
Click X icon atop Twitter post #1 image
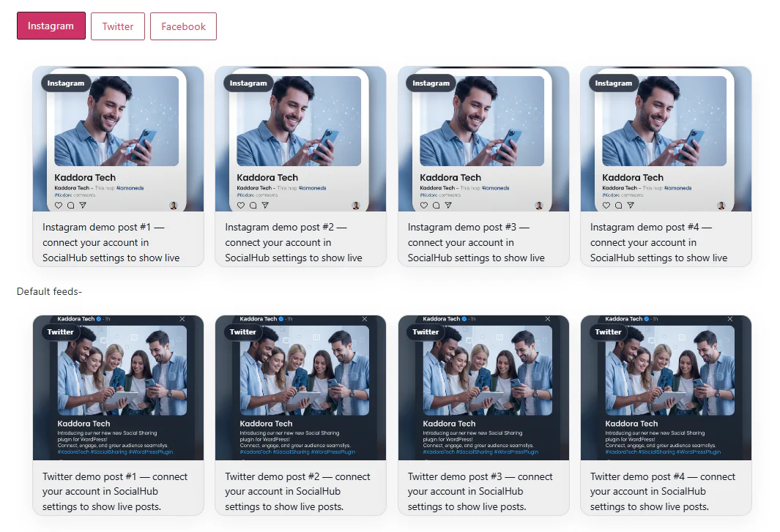[182, 319]
